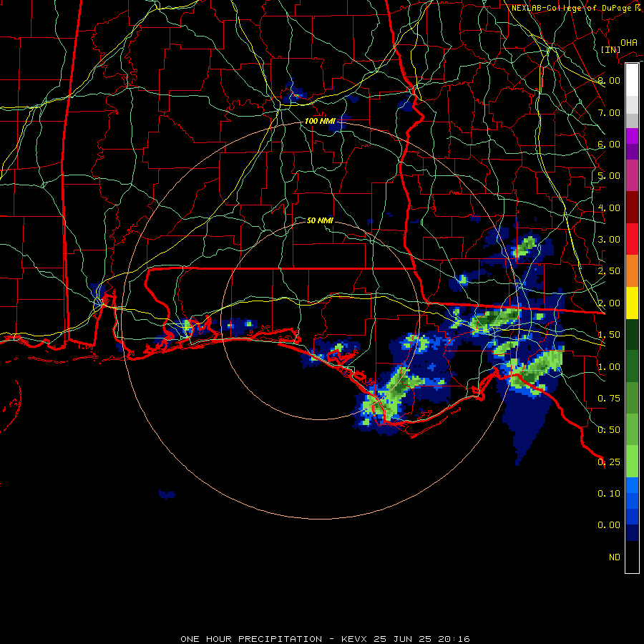Click the 0.25 legend value
The height and width of the screenshot is (644, 644).
click(x=609, y=462)
